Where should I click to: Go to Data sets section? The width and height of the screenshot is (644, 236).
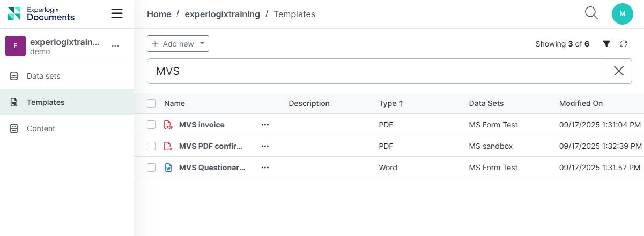[x=43, y=76]
